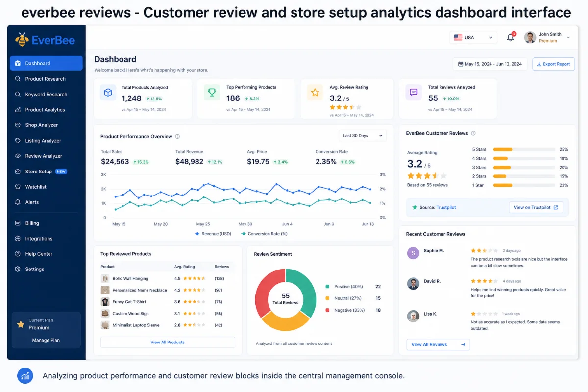Image resolution: width=588 pixels, height=392 pixels.
Task: Go to Product Research
Action: [x=46, y=79]
